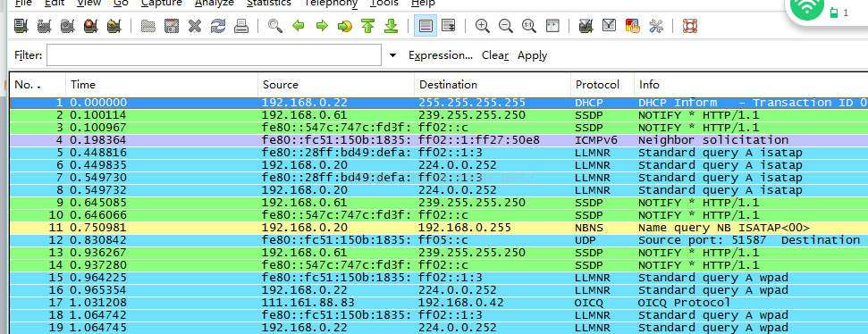Toggle auto scroll in live capture
This screenshot has height=334, width=868.
(x=449, y=26)
